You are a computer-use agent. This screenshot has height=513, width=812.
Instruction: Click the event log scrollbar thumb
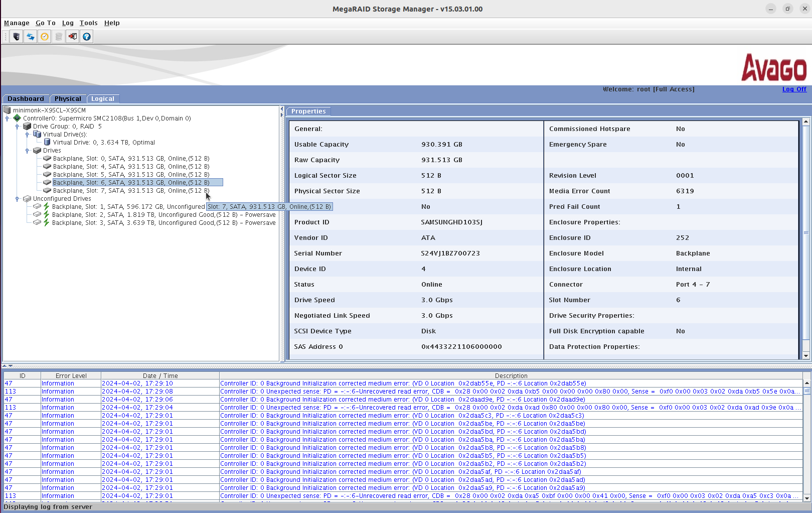point(807,391)
